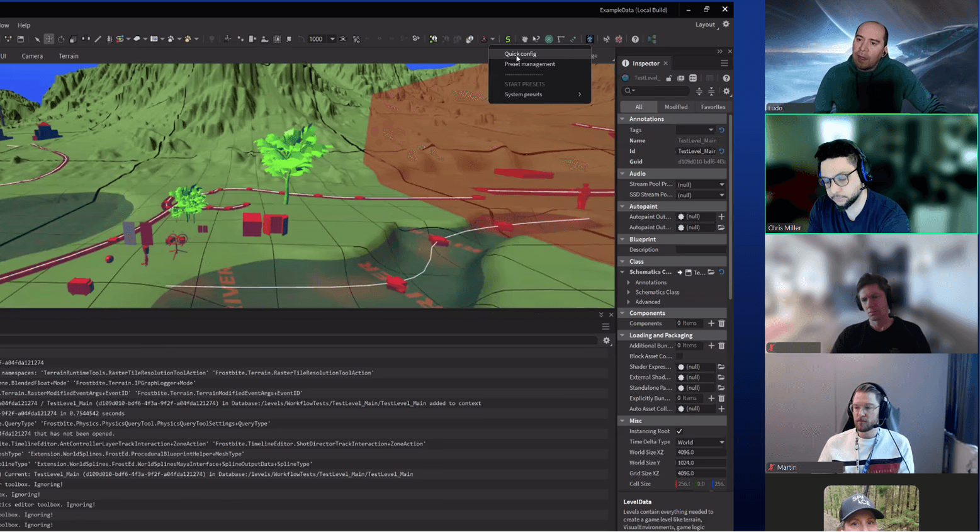Viewport: 980px width, 532px height.
Task: Open Inspector settings gear icon
Action: (x=726, y=91)
